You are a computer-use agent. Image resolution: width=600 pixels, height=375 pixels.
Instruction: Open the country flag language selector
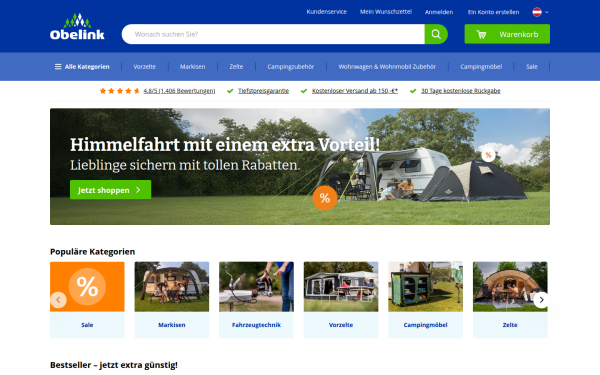click(540, 12)
